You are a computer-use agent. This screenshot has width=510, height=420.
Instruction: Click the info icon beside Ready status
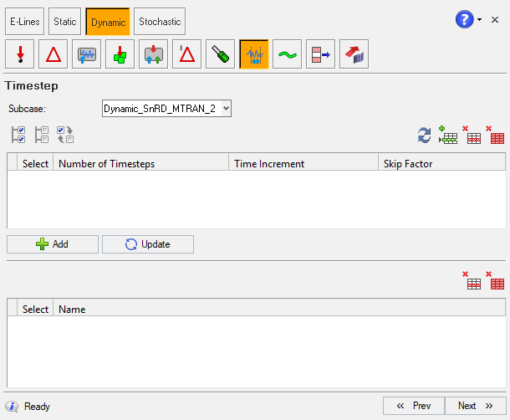point(12,407)
